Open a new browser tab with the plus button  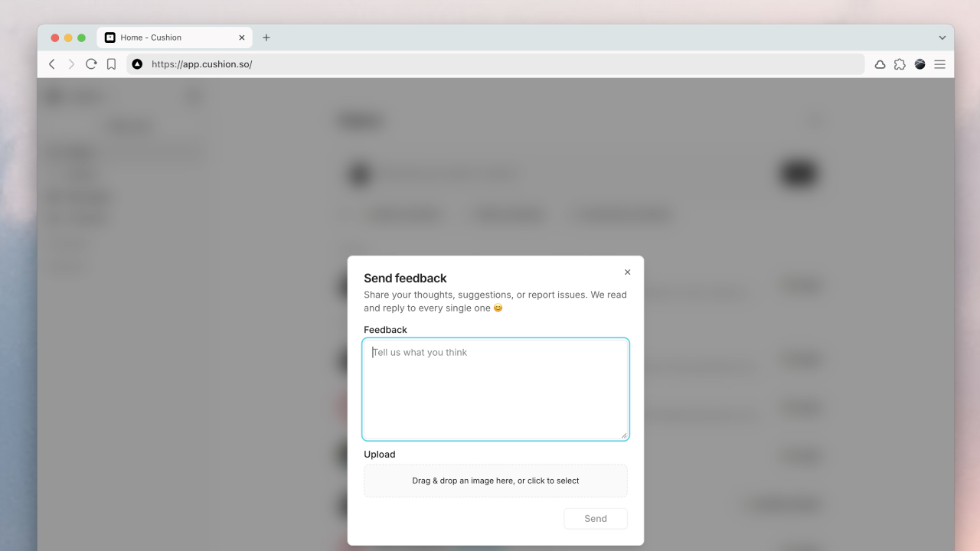tap(266, 37)
